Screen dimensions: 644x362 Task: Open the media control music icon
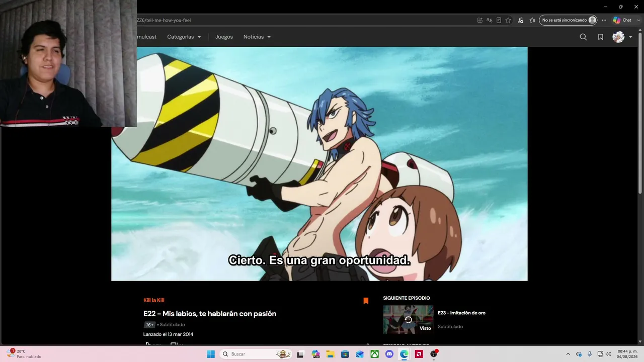[x=520, y=20]
